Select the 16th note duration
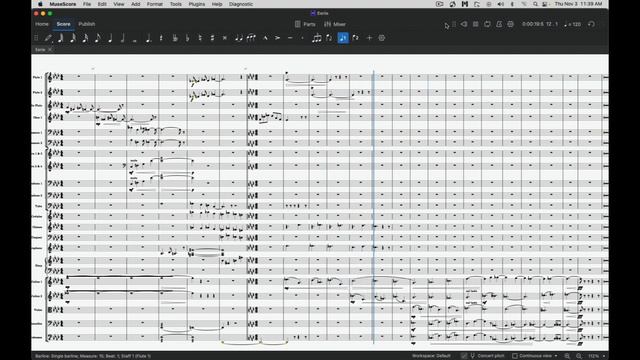The width and height of the screenshot is (640, 360). [x=85, y=38]
